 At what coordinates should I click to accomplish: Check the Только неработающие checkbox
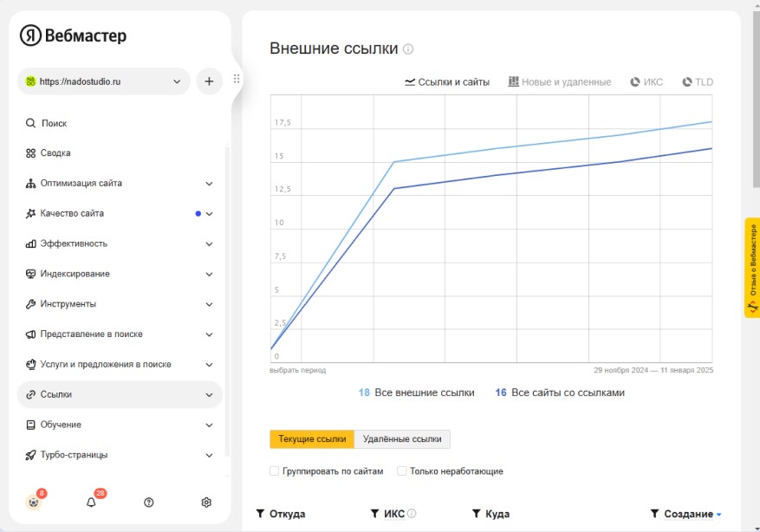pyautogui.click(x=402, y=471)
